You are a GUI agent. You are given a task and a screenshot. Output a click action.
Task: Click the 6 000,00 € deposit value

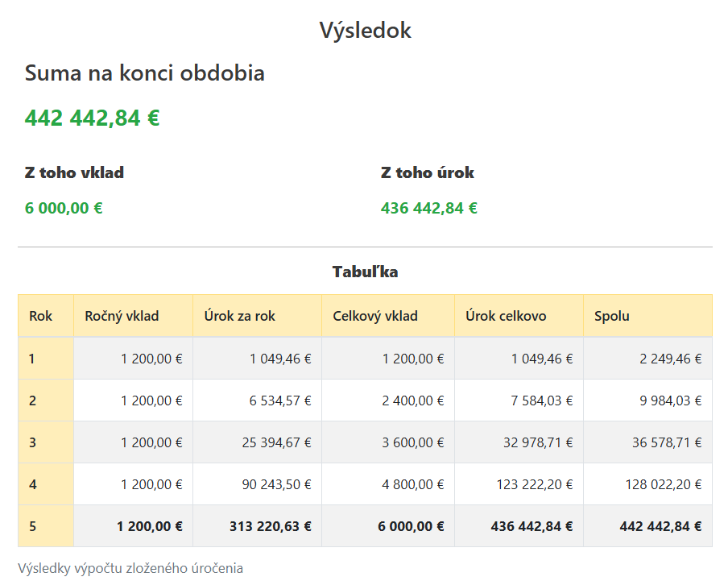[x=64, y=208]
